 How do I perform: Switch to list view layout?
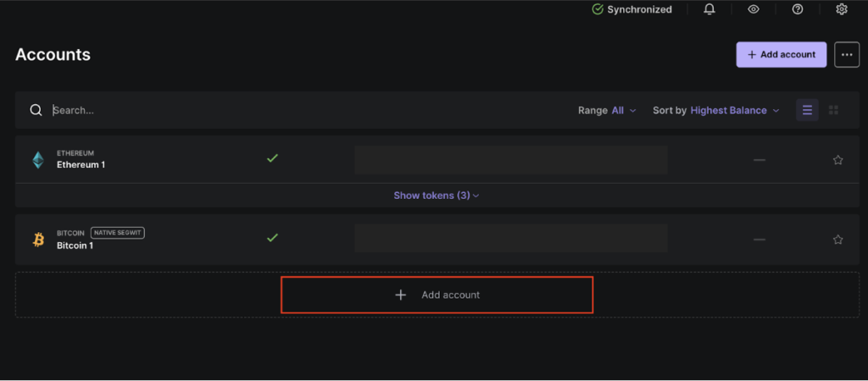(x=807, y=110)
